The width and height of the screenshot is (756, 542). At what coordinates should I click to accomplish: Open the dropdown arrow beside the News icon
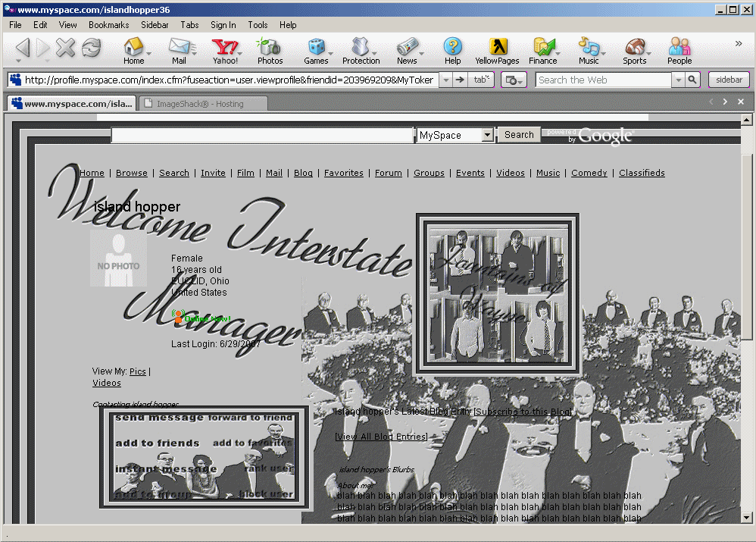click(x=421, y=54)
